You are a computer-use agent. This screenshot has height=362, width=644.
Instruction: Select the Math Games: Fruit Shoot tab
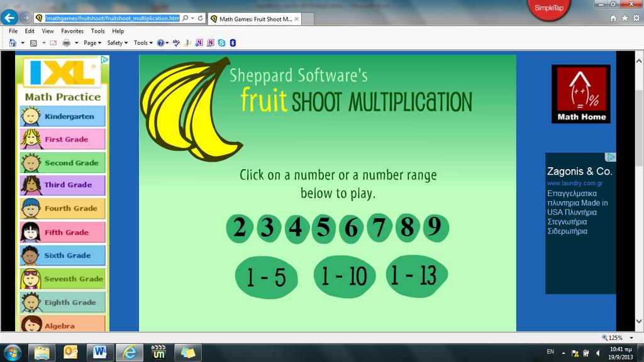[255, 19]
